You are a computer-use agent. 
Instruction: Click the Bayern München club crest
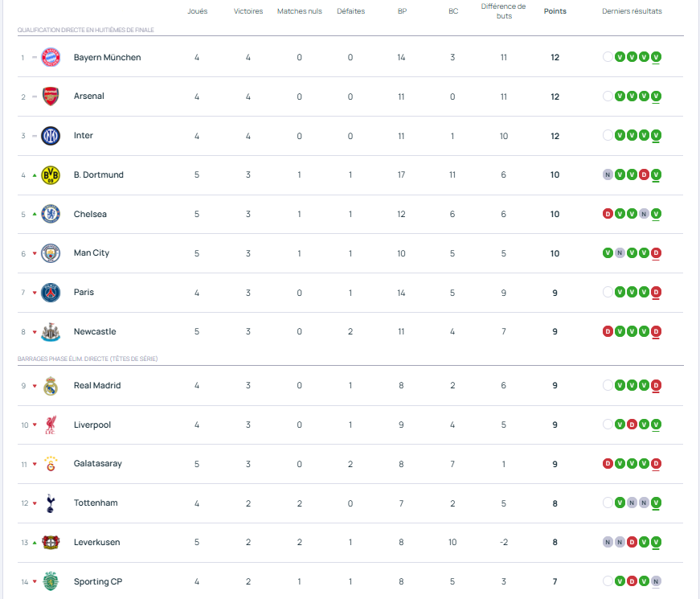click(x=51, y=57)
